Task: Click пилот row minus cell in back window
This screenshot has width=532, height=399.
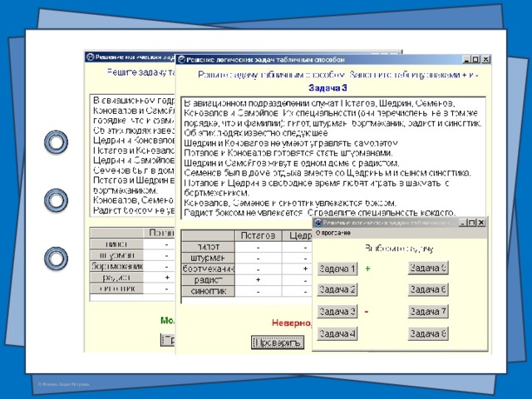Action: coord(159,244)
